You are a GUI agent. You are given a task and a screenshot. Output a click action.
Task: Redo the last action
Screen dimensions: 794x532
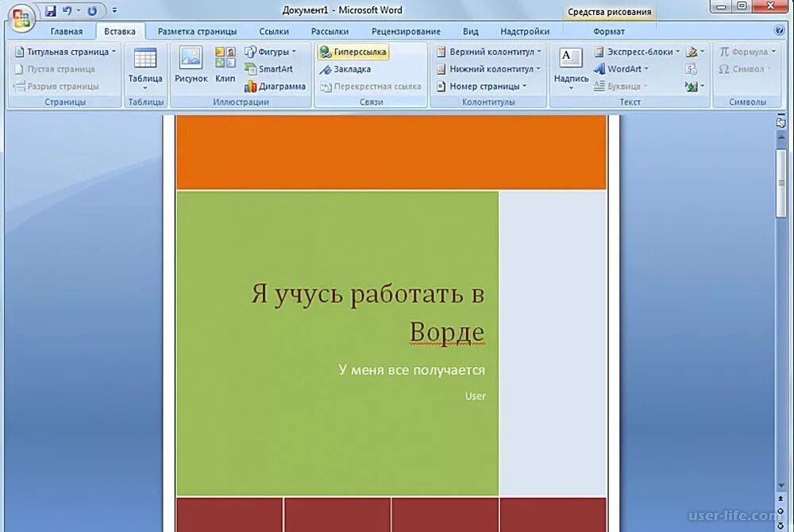click(x=92, y=10)
